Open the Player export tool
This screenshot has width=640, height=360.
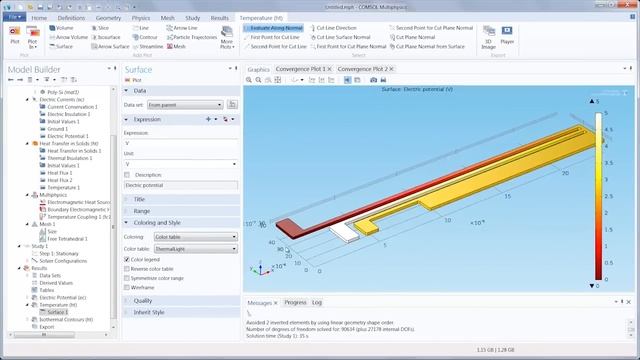[507, 35]
